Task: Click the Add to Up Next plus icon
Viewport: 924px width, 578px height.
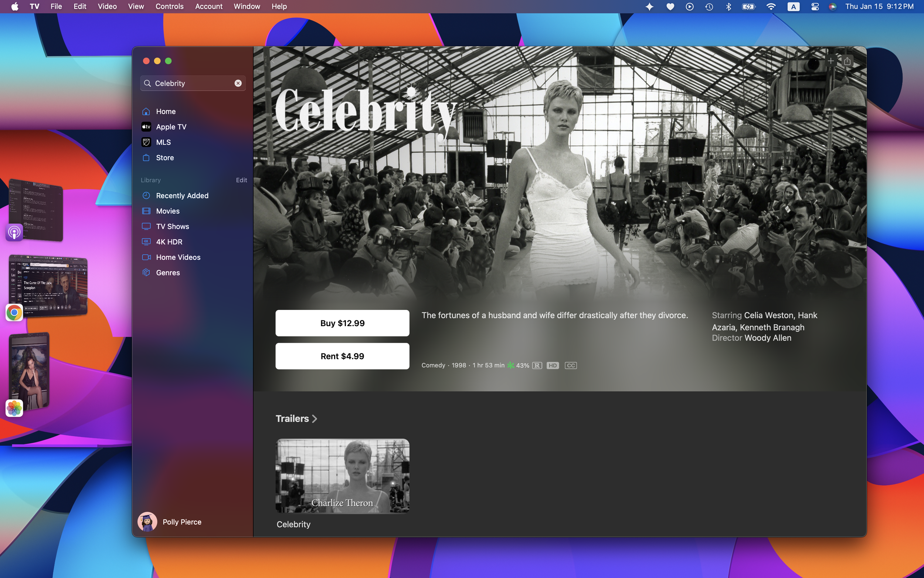Action: [x=830, y=61]
